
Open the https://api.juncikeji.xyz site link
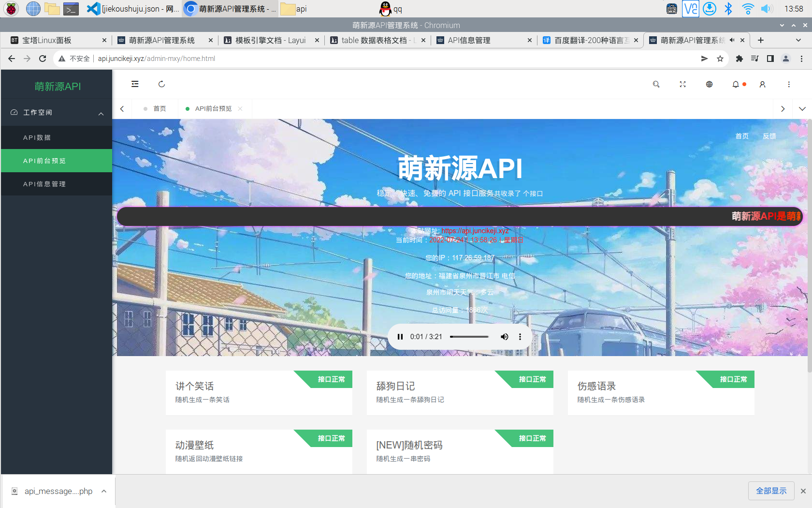pos(475,231)
